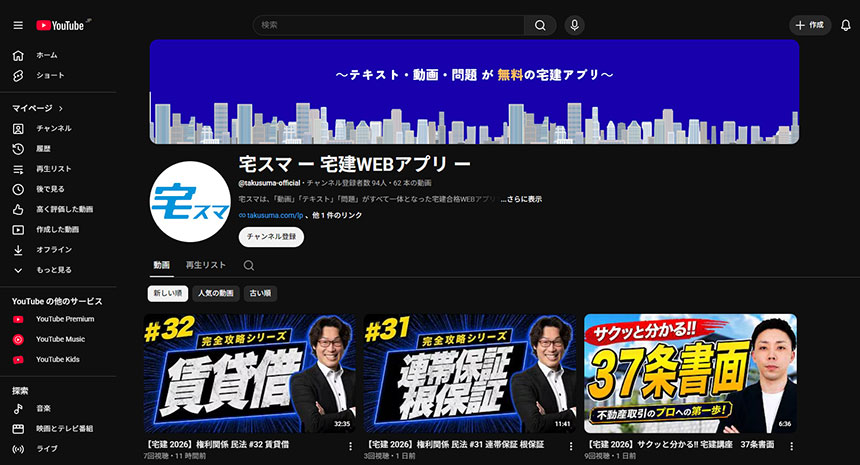Open 他 1 件のリンク

click(x=337, y=216)
